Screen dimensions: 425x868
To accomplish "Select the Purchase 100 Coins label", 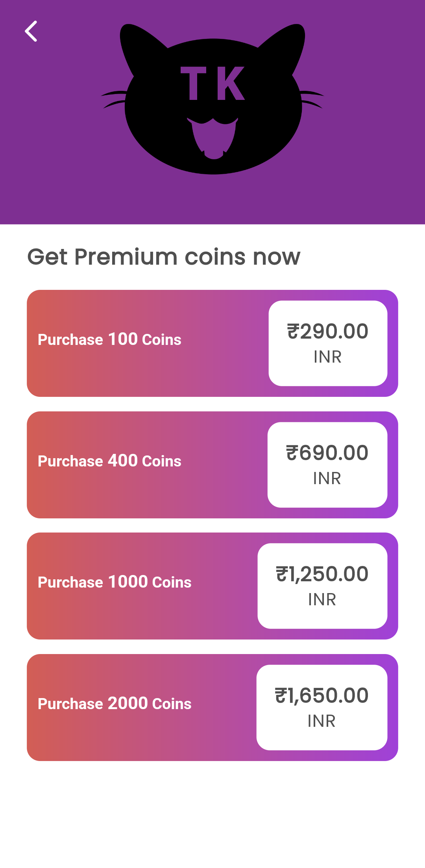I will (109, 339).
